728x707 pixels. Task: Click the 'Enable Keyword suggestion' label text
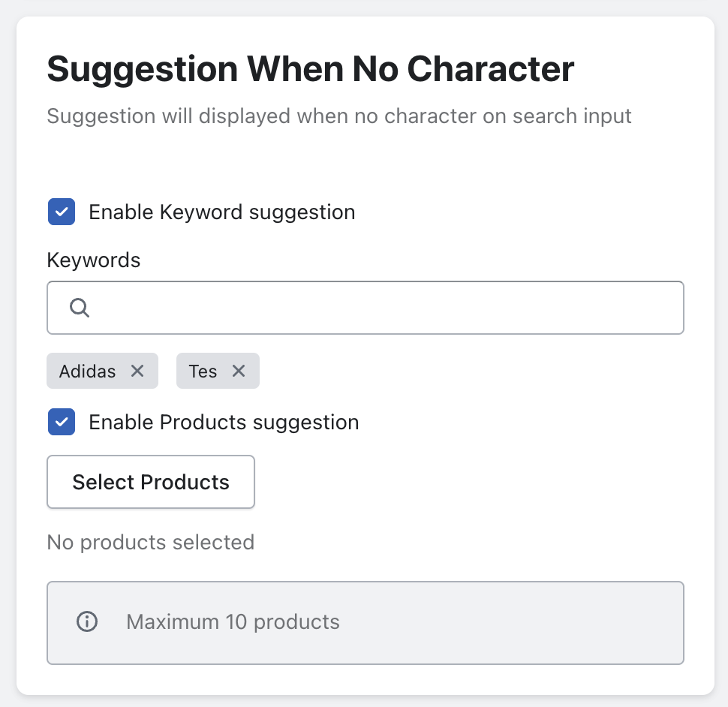[x=221, y=212]
